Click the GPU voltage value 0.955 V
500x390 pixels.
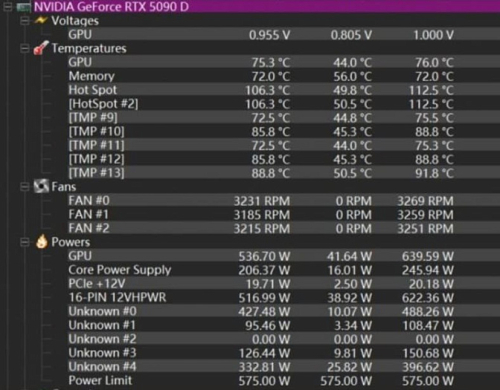(269, 35)
